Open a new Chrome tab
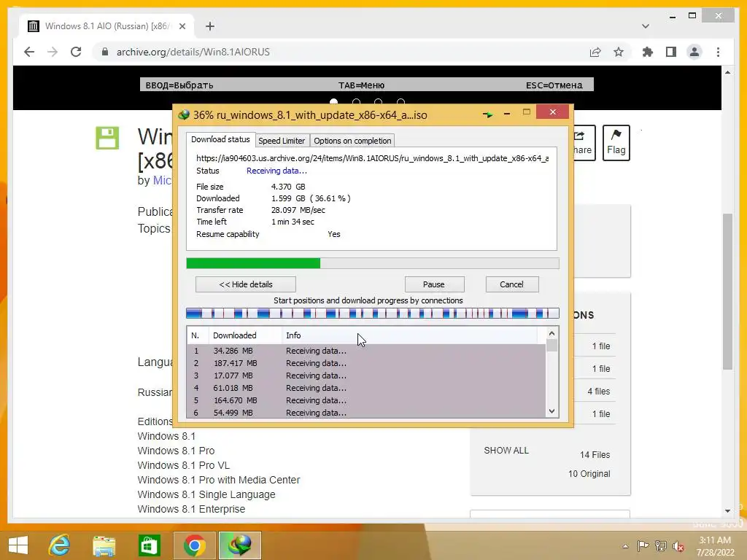 click(x=210, y=26)
